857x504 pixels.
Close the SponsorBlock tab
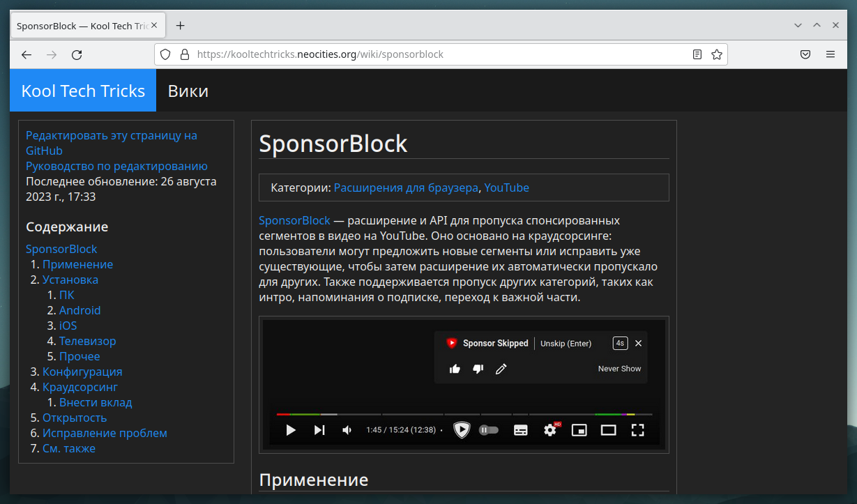click(x=154, y=26)
